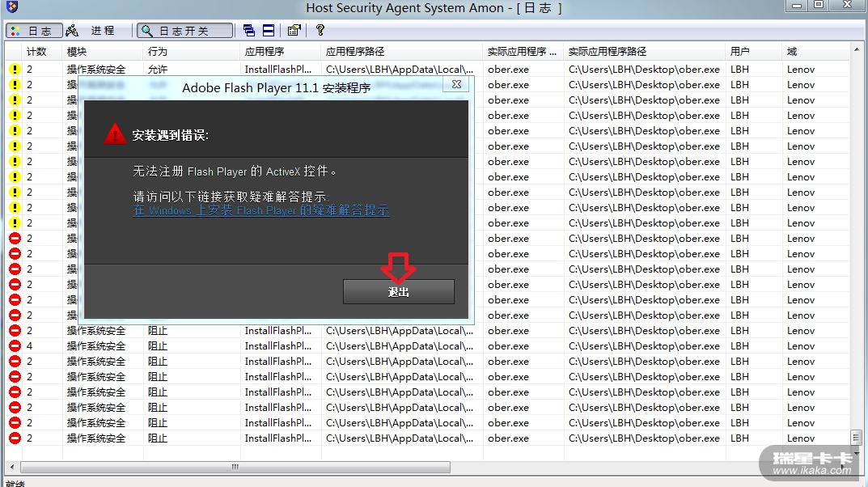The image size is (868, 487).
Task: Open the 日志 log view toolbar button
Action: [33, 31]
